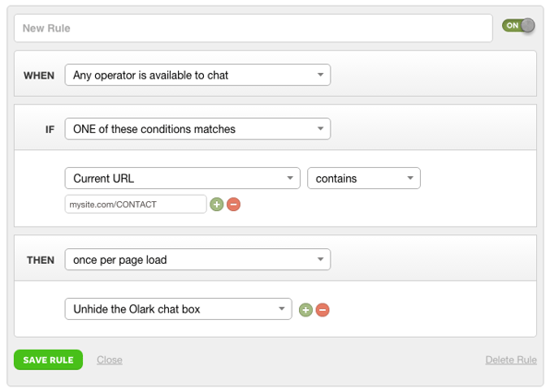This screenshot has height=392, width=550.
Task: Click the Delete Rule link
Action: (x=511, y=360)
